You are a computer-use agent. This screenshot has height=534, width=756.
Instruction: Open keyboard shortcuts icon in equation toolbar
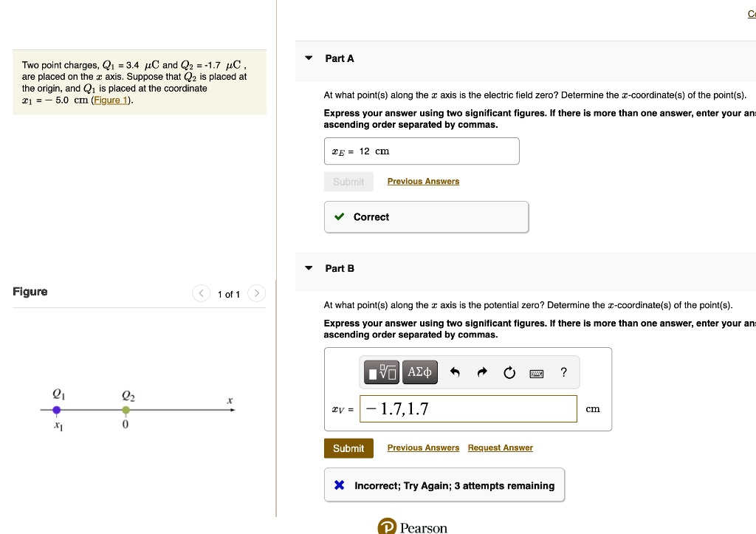coord(537,372)
